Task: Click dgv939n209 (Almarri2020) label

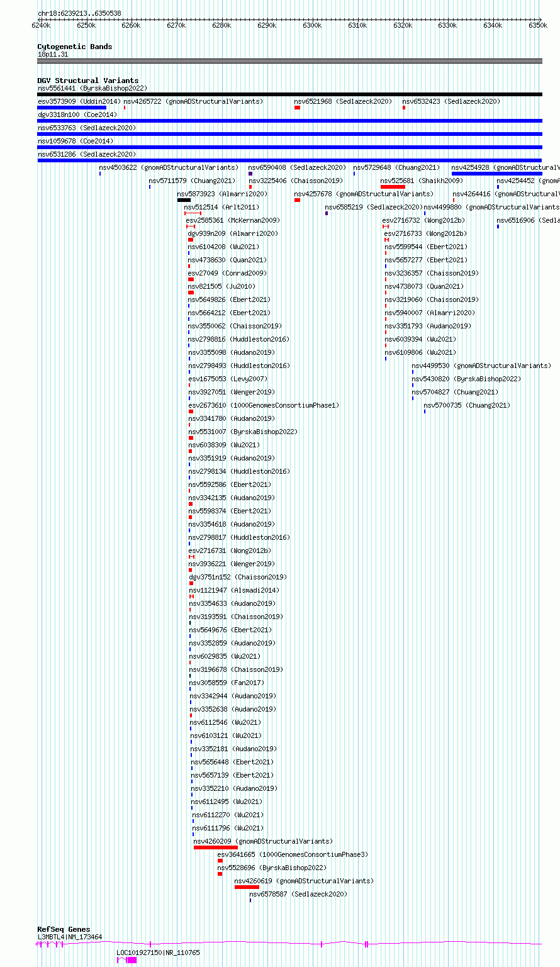Action: 234,233
